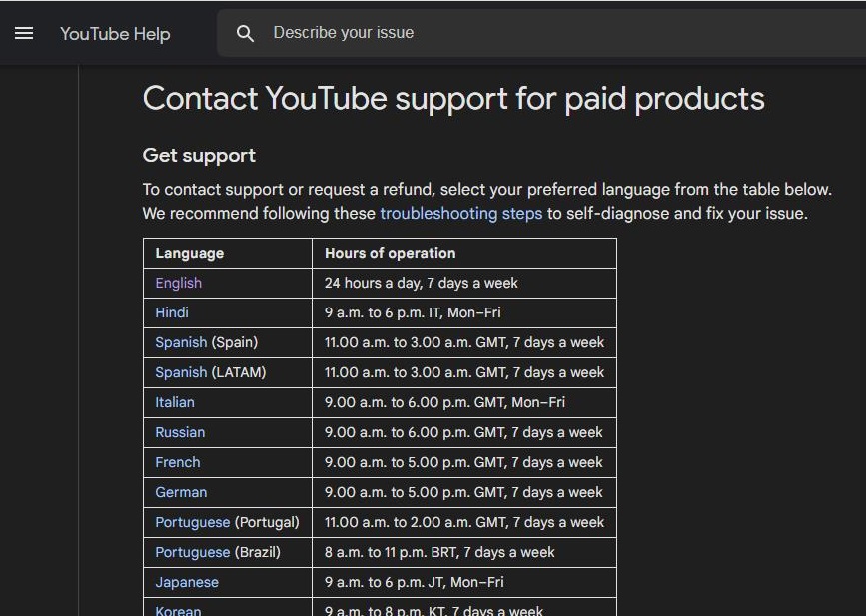Choose Spanish link for LATAM
The width and height of the screenshot is (866, 616).
click(x=181, y=372)
